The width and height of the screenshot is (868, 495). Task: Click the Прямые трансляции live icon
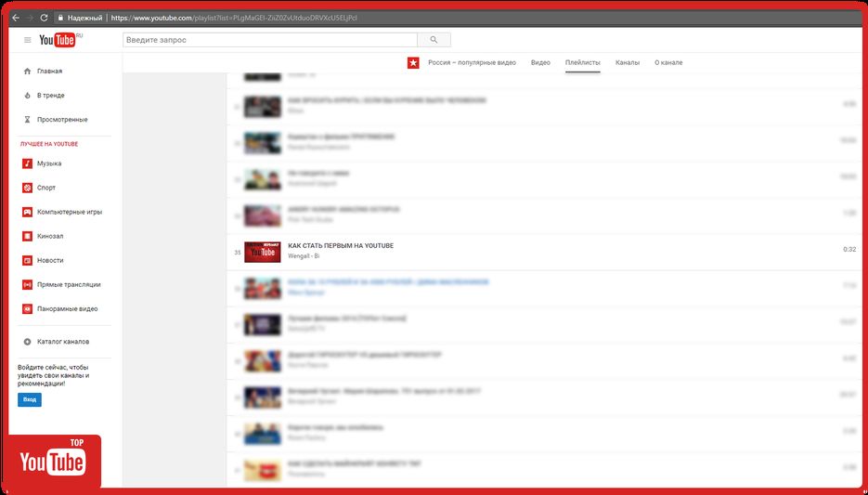[27, 284]
